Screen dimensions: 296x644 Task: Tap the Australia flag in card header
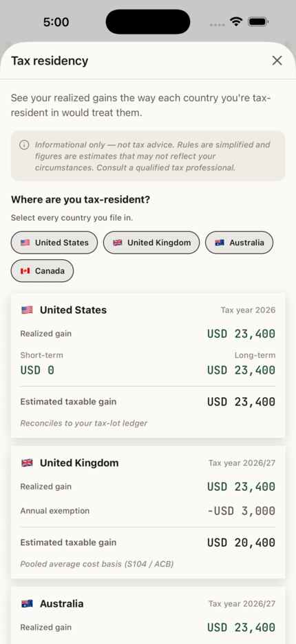[x=27, y=604]
